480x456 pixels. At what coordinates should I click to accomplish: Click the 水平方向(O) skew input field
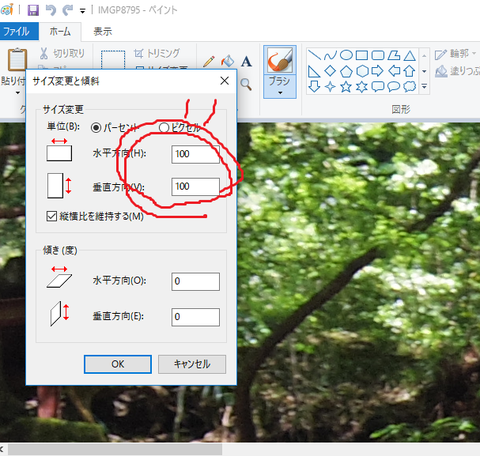(x=195, y=281)
